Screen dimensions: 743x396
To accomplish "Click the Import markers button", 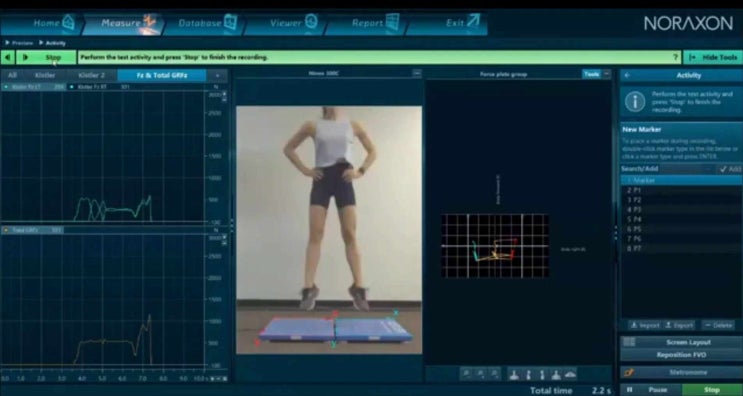I will (645, 325).
